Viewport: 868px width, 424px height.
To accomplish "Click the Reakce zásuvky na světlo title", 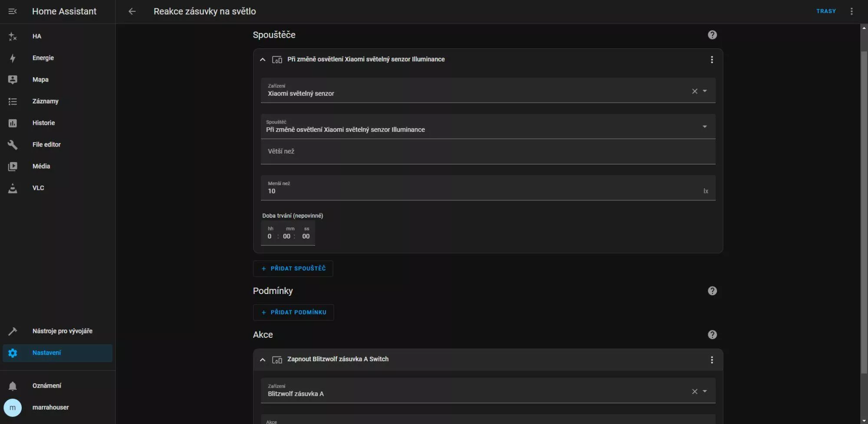I will [204, 11].
